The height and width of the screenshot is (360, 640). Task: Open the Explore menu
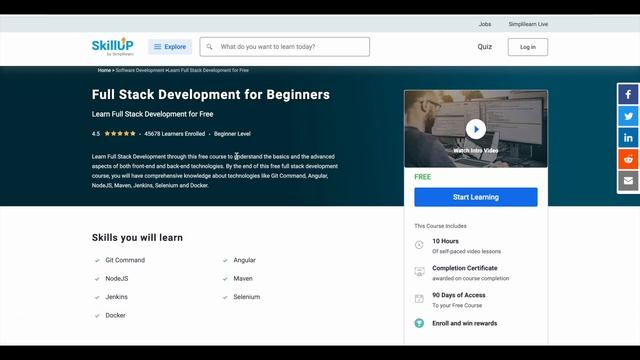[170, 47]
